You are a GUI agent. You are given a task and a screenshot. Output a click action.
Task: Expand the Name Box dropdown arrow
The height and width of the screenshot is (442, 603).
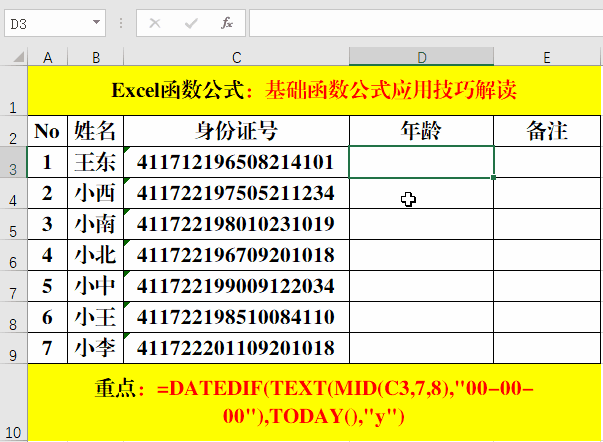click(x=97, y=22)
